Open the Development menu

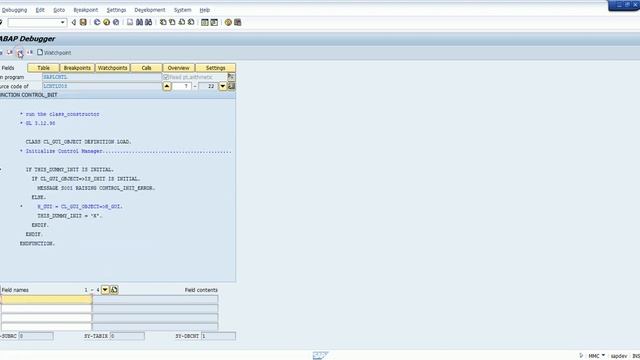pos(150,10)
